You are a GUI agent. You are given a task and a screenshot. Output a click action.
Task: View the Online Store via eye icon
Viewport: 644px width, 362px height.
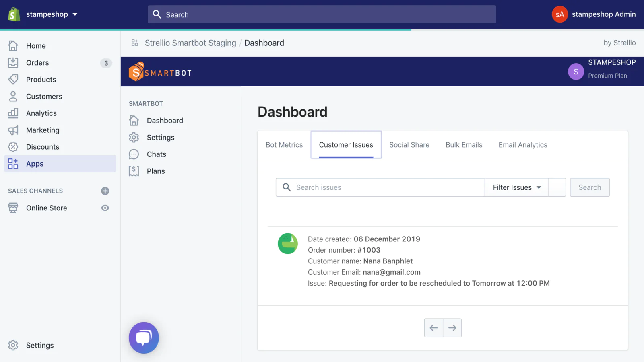pyautogui.click(x=105, y=208)
